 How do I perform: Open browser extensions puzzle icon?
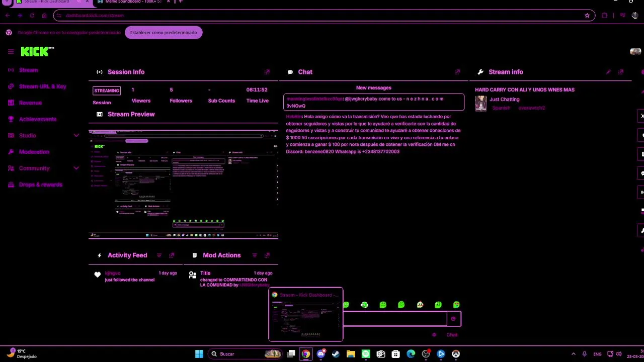pyautogui.click(x=604, y=16)
